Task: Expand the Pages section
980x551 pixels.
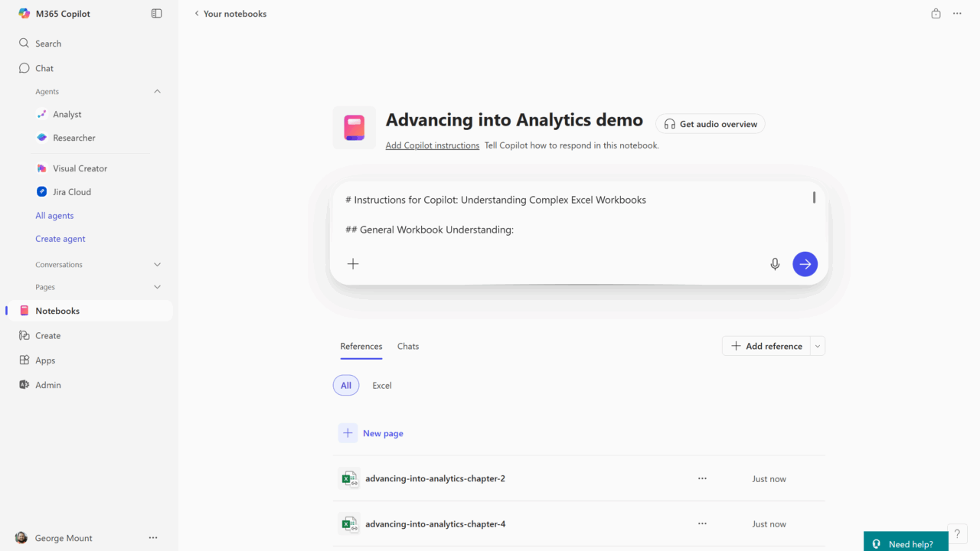Action: [158, 287]
